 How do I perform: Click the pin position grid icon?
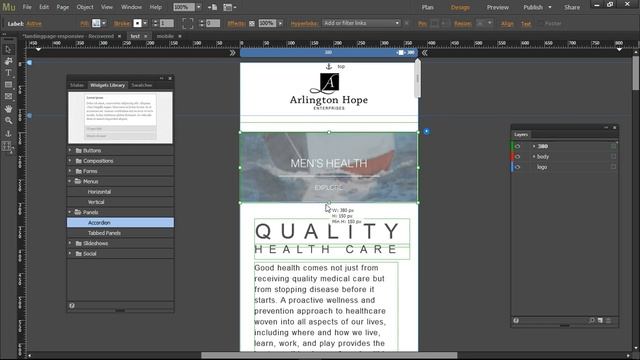coord(434,24)
